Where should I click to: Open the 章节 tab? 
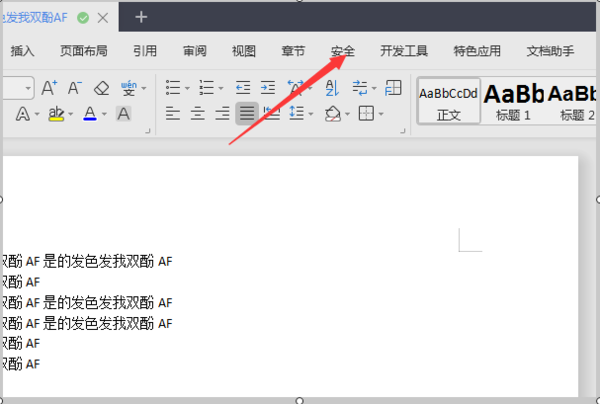click(x=293, y=51)
